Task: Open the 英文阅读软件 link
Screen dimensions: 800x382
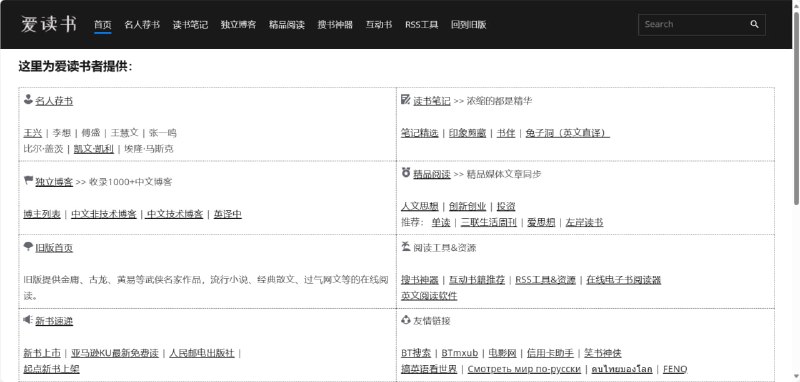Action: (429, 296)
